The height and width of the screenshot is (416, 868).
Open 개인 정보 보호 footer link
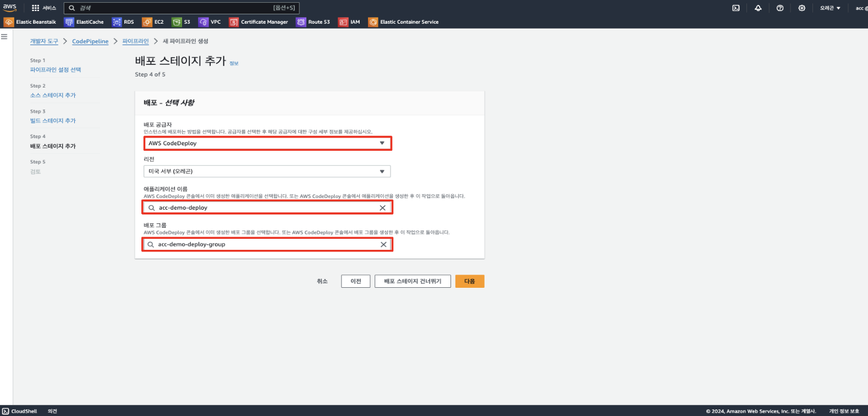pos(844,411)
